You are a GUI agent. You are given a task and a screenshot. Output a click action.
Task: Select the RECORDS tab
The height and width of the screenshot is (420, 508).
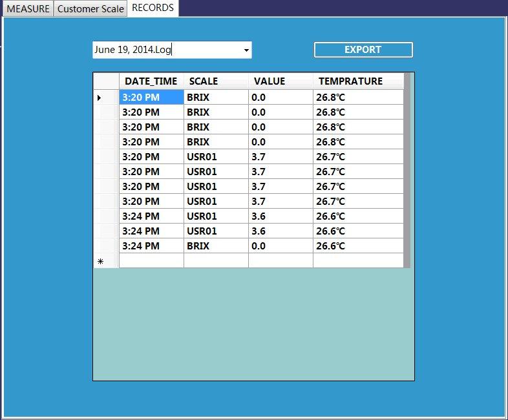[153, 8]
